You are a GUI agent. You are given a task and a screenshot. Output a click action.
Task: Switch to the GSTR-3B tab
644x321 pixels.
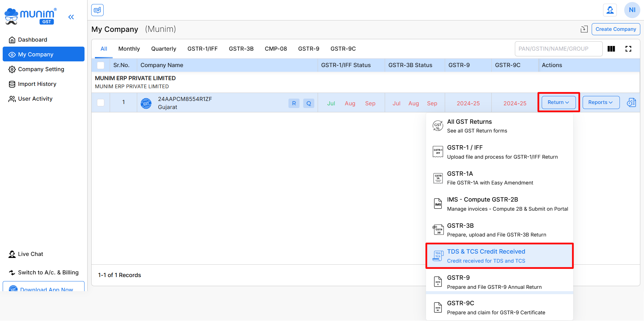pyautogui.click(x=241, y=49)
